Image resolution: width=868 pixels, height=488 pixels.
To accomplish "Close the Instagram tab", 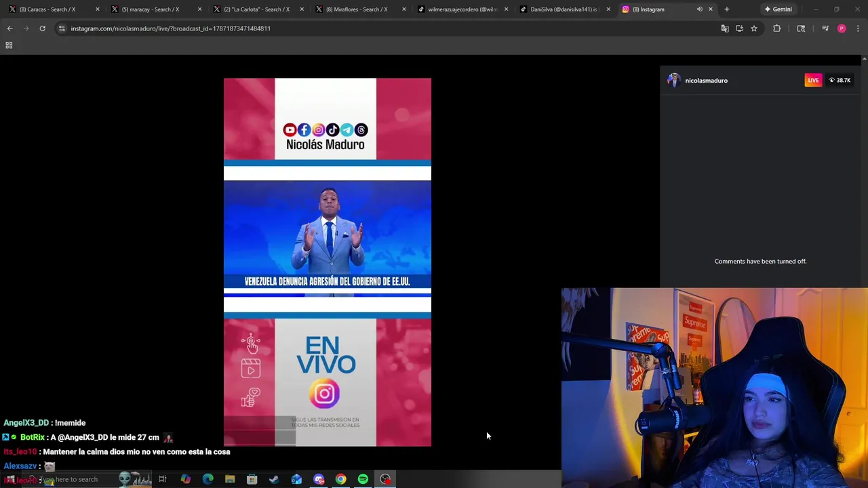I will pos(711,9).
